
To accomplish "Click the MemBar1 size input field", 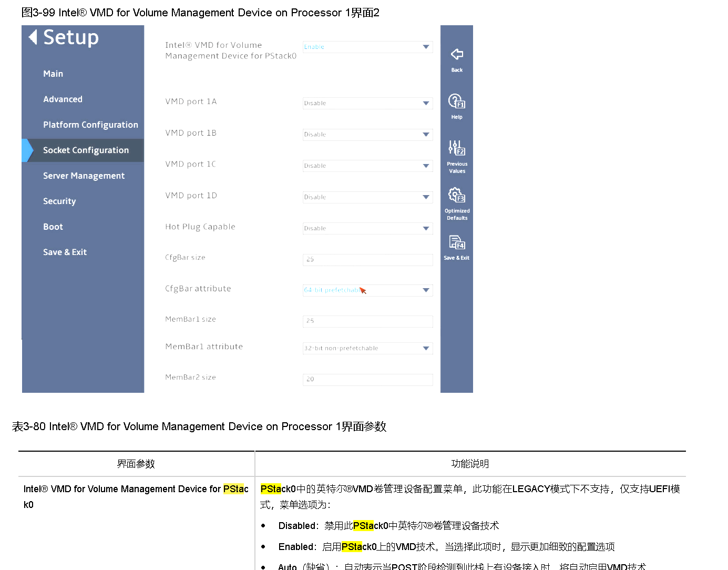I will [367, 321].
